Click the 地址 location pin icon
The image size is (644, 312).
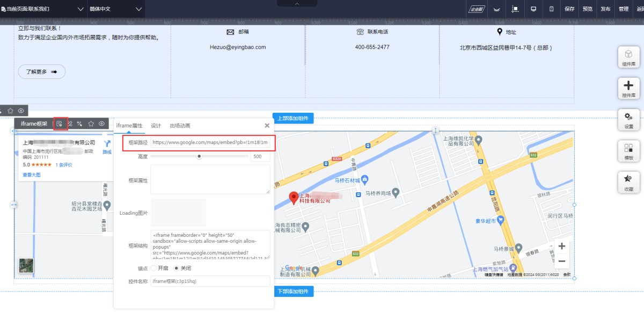pos(500,32)
